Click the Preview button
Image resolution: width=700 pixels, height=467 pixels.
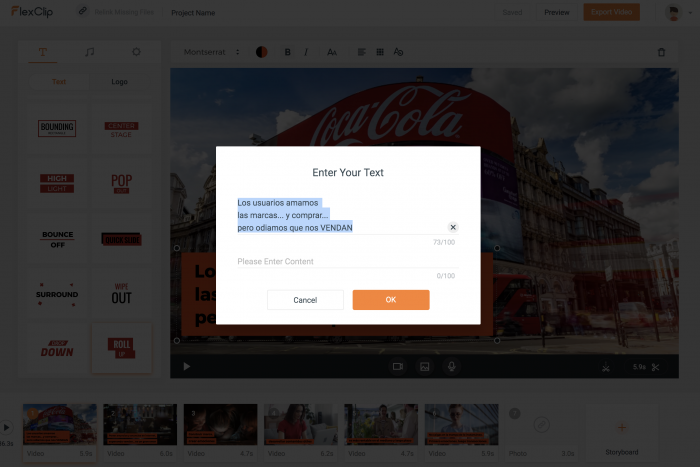pyautogui.click(x=557, y=13)
